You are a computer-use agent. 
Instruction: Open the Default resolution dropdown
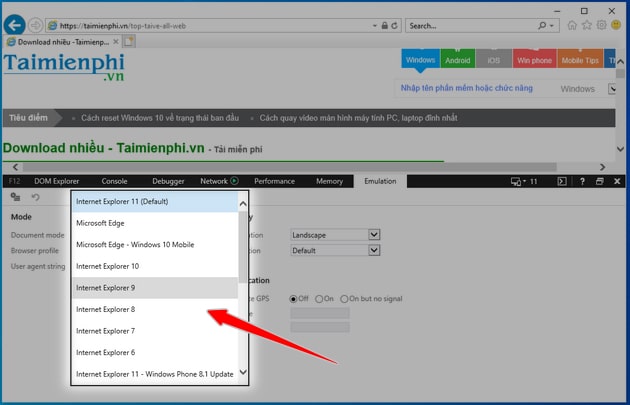(x=335, y=251)
